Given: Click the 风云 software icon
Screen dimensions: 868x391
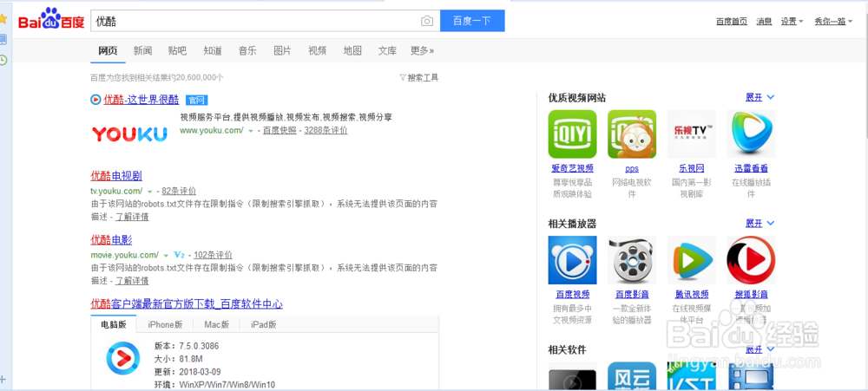Looking at the screenshot, I should click(x=632, y=376).
